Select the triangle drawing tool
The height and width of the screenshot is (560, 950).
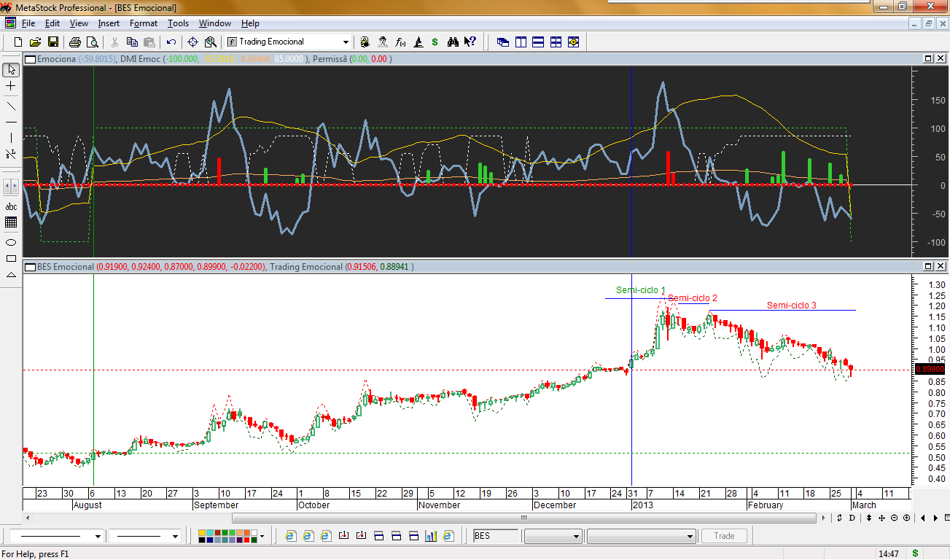(x=11, y=275)
